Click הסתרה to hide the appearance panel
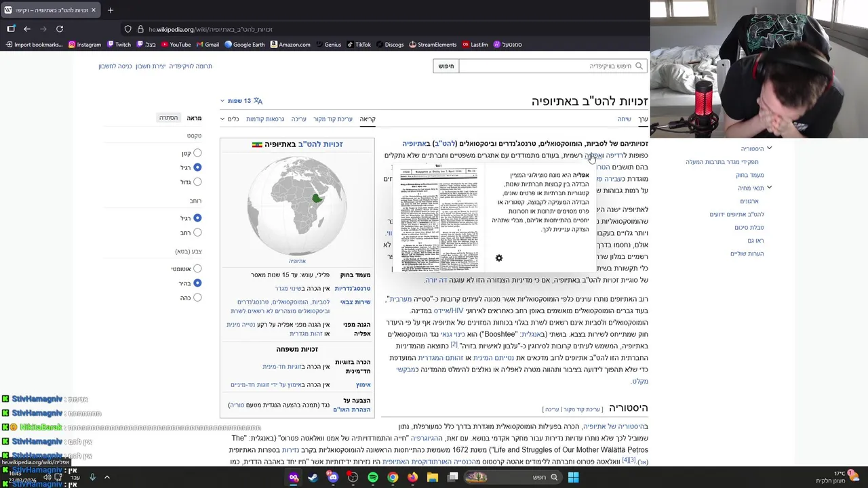The image size is (868, 488). pyautogui.click(x=168, y=118)
